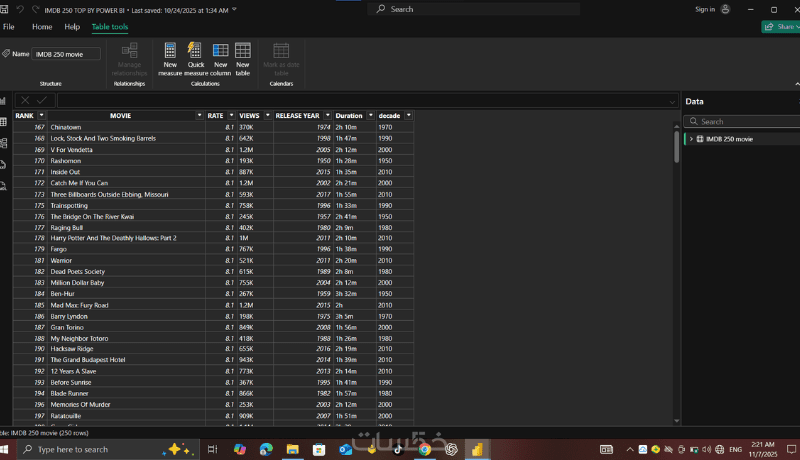Add a New column

click(220, 59)
